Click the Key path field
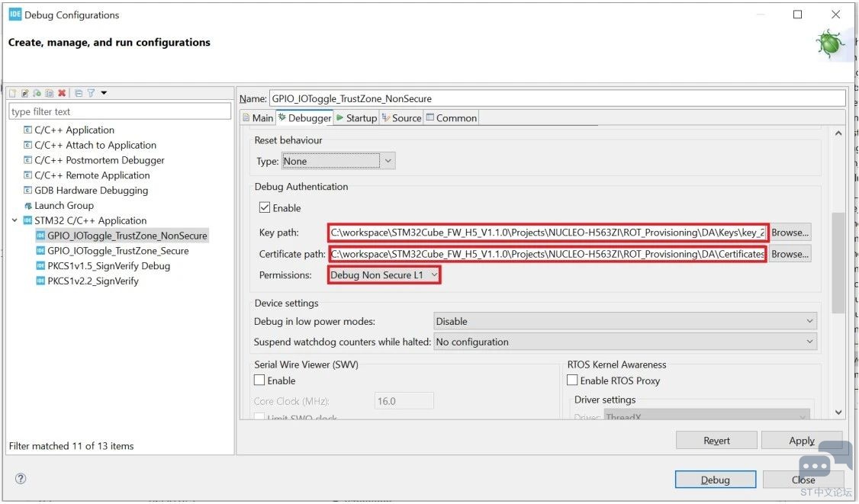The image size is (859, 504). [x=548, y=233]
